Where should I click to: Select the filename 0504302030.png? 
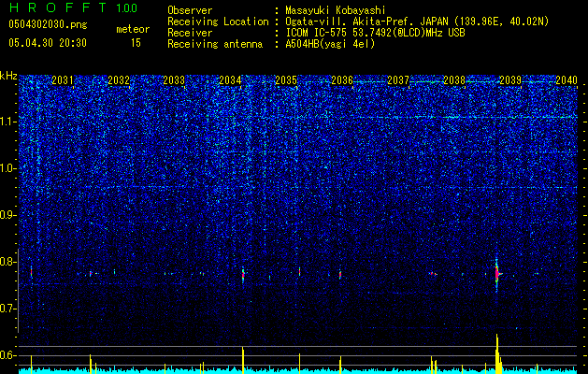48,24
